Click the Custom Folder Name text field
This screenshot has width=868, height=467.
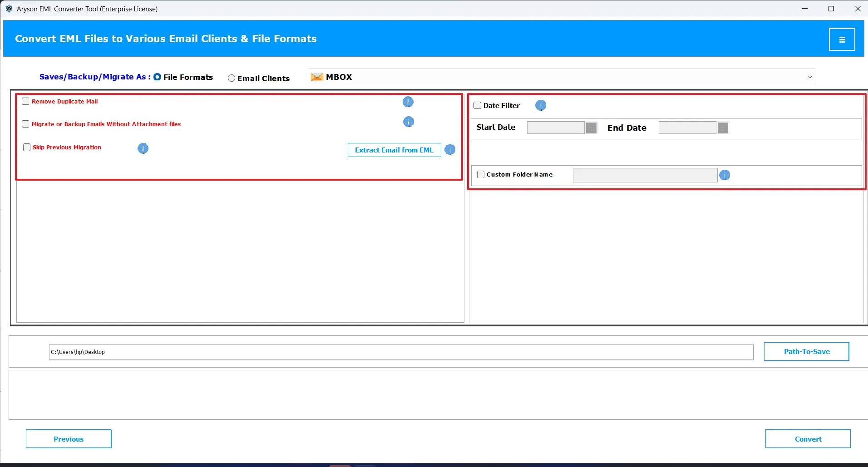645,175
